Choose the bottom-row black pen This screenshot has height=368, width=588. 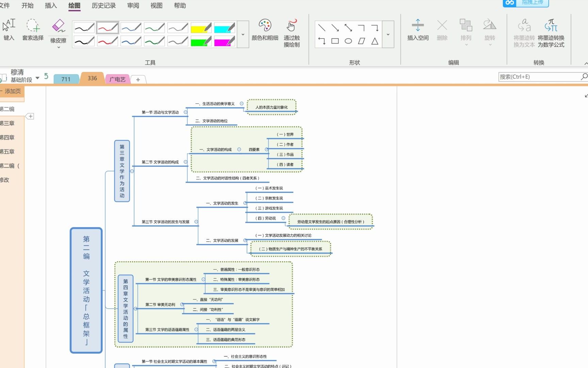coord(84,41)
